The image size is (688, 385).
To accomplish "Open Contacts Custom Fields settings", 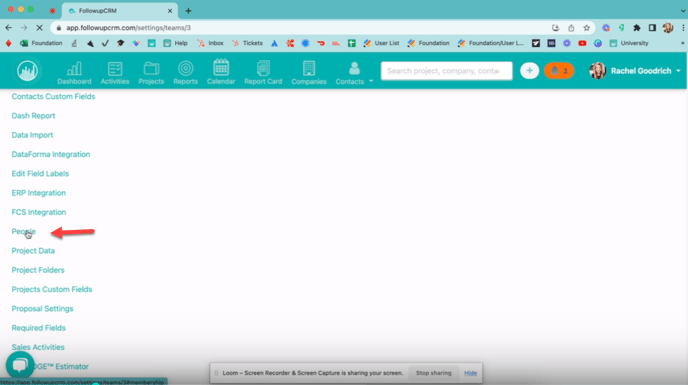I will 53,96.
